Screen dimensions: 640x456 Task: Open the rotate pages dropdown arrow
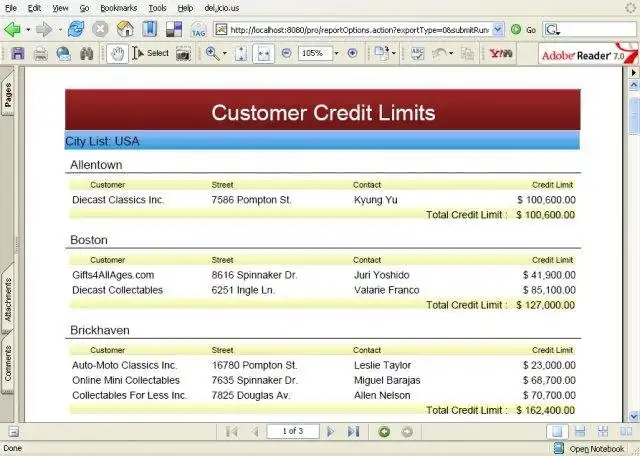(393, 53)
